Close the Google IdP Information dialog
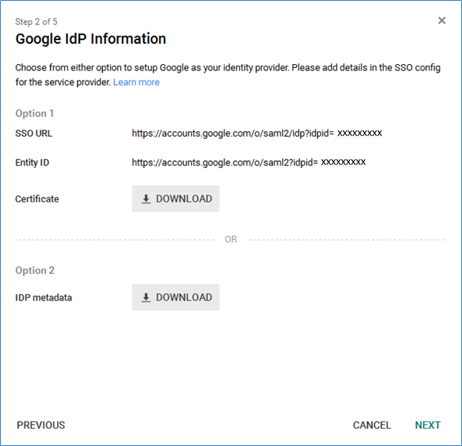Viewport: 462px width, 446px height. coord(442,21)
